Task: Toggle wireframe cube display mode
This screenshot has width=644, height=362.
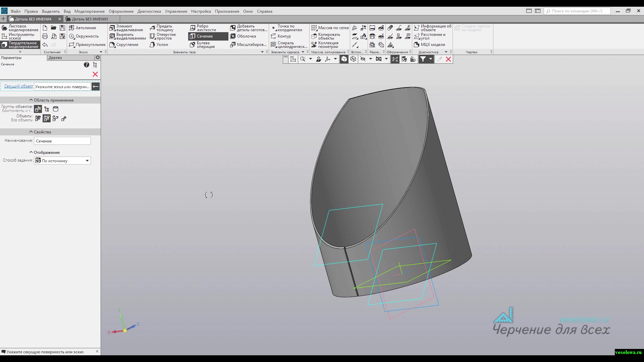Action: point(353,59)
